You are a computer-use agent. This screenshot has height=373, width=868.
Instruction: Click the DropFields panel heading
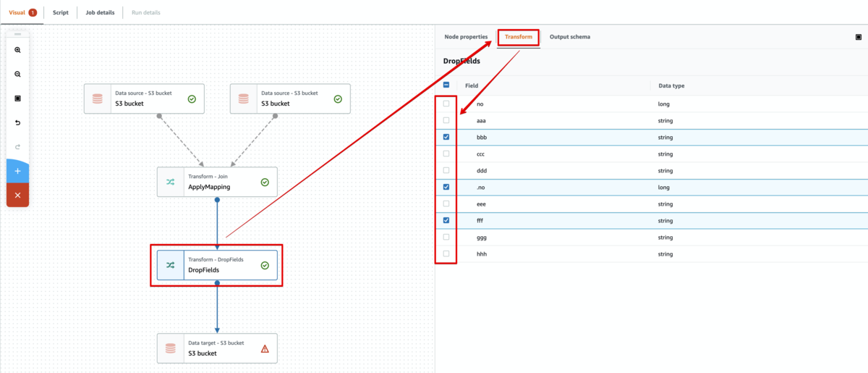[x=461, y=61]
